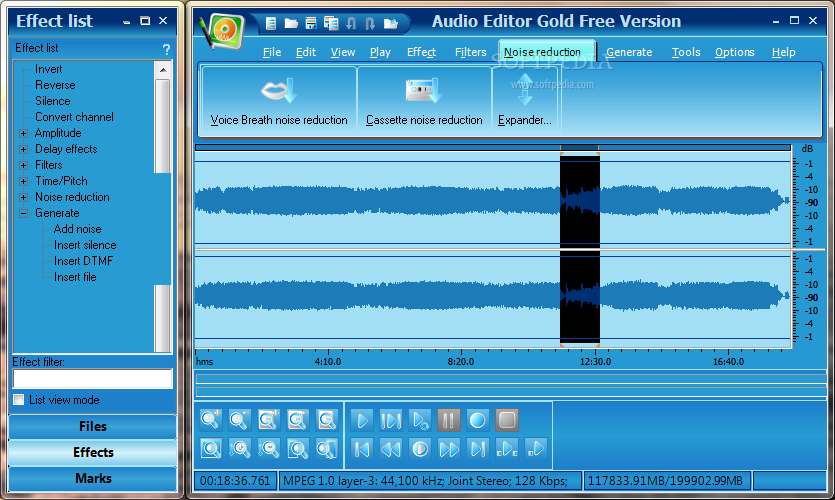Select Insert DTMF under Generate

pos(84,261)
